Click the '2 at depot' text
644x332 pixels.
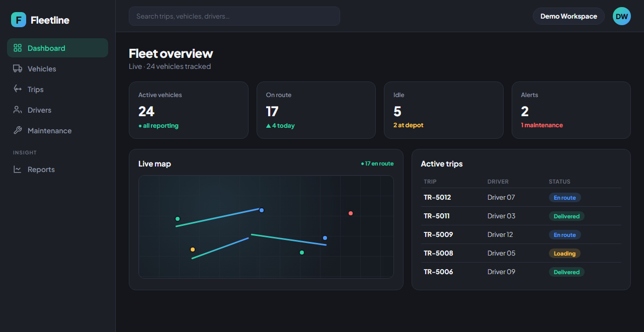click(409, 125)
